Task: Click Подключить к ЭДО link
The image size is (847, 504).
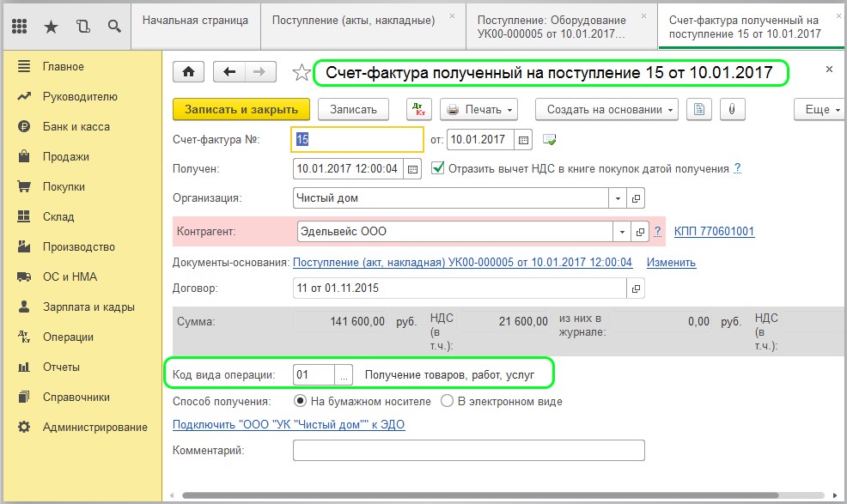Action: pos(289,425)
